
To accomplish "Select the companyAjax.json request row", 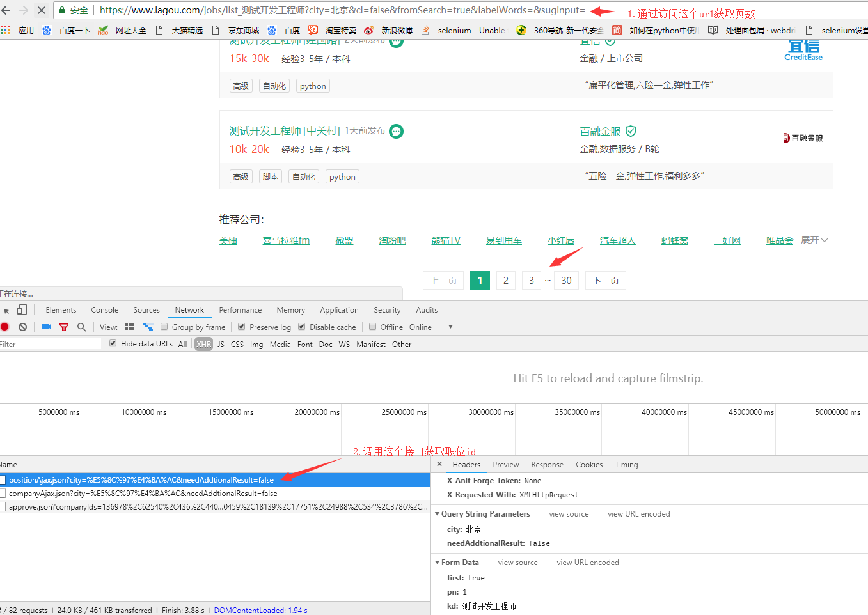I will click(215, 494).
